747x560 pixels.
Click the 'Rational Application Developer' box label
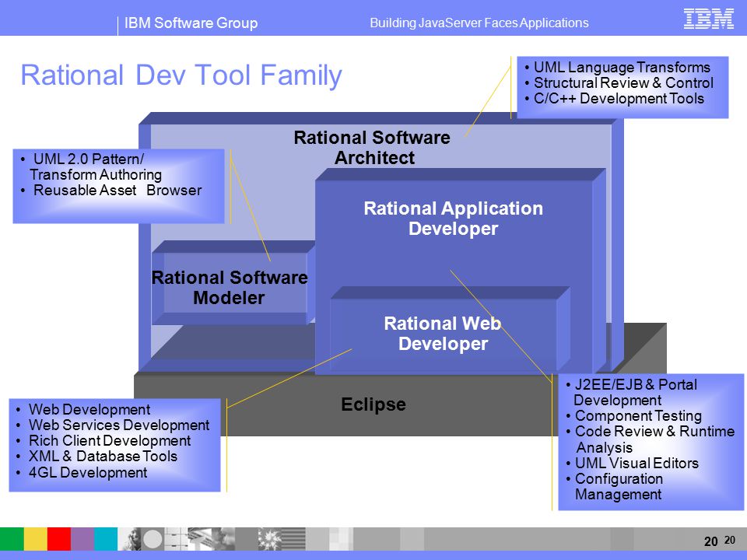453,218
